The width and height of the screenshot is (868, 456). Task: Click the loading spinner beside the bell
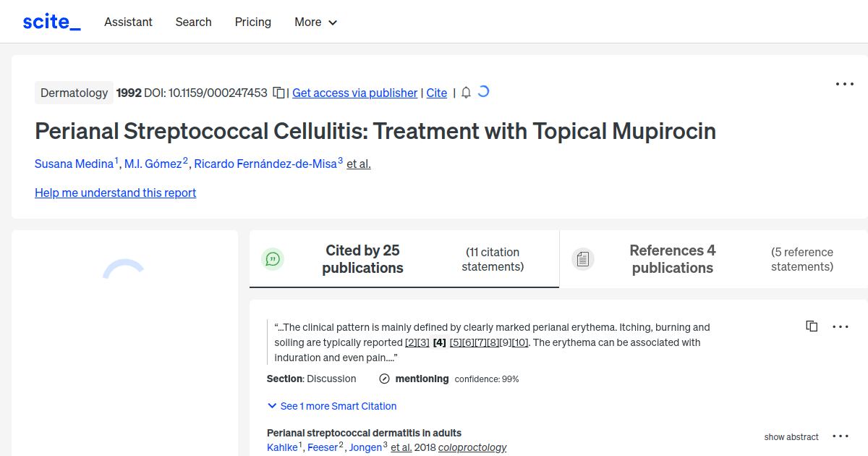(x=483, y=92)
